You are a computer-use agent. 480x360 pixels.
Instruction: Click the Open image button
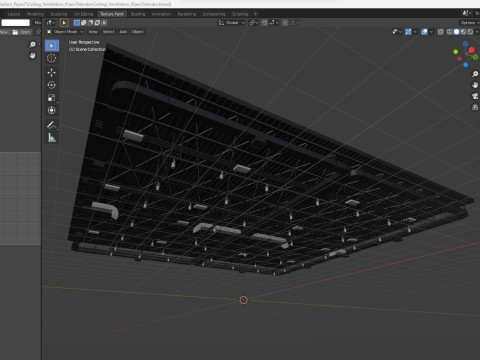pos(22,32)
